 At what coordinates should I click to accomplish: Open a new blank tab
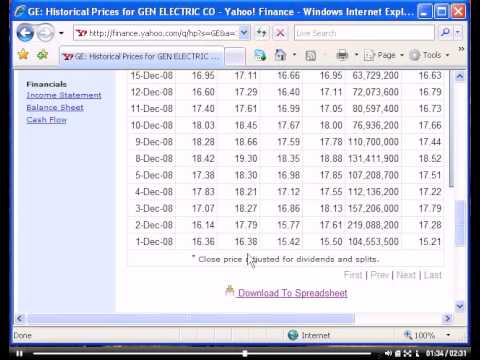coord(235,56)
